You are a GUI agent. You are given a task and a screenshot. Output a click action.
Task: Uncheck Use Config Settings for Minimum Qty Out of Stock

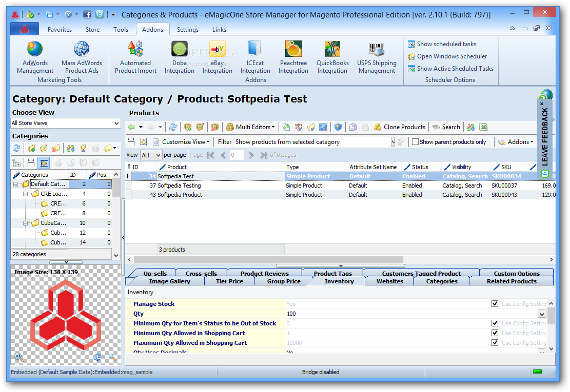click(495, 323)
